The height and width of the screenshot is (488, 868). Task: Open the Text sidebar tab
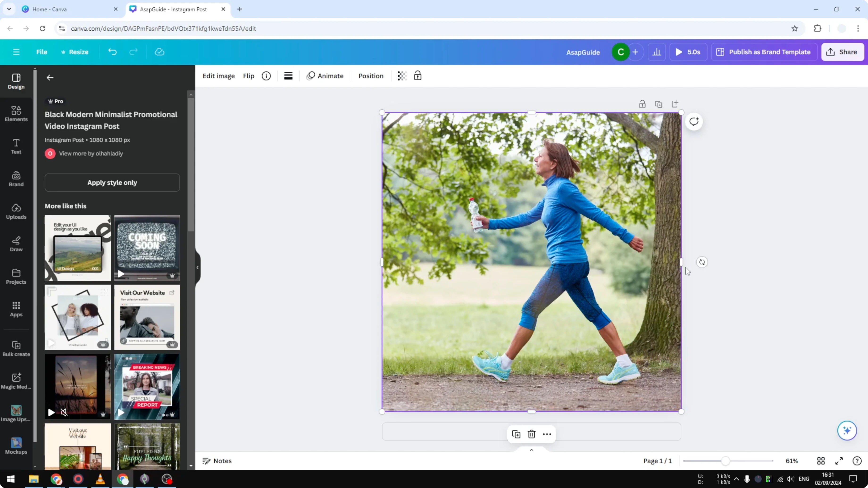coord(16,146)
